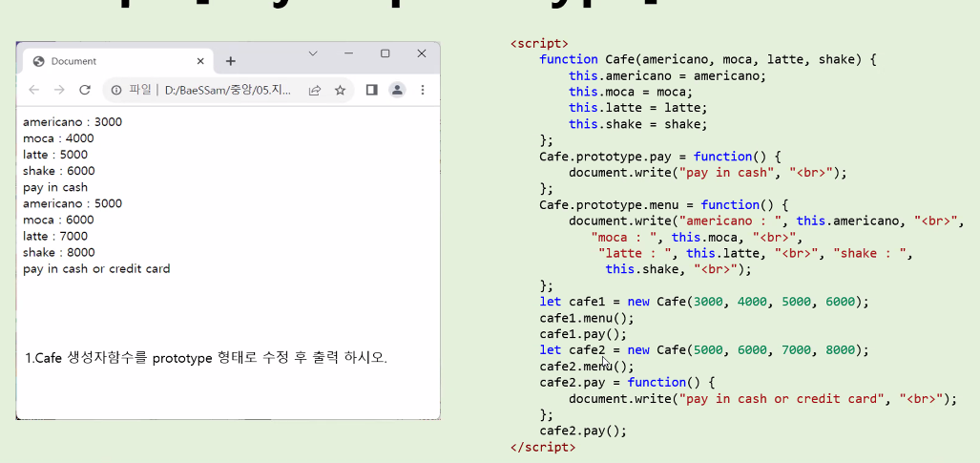Open the three-dot browser menu
Viewport: 980px width, 463px height.
tap(423, 90)
